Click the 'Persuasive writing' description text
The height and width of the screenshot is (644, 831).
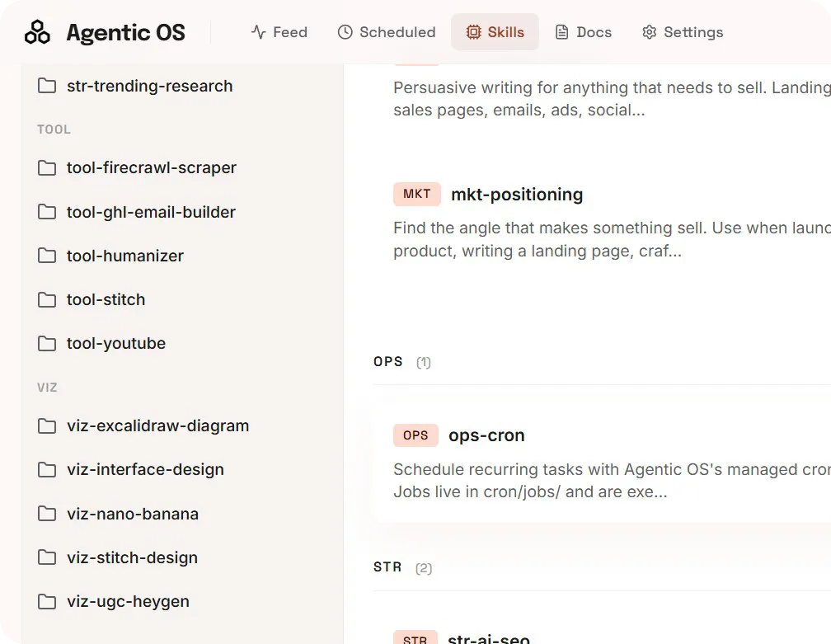tap(612, 99)
